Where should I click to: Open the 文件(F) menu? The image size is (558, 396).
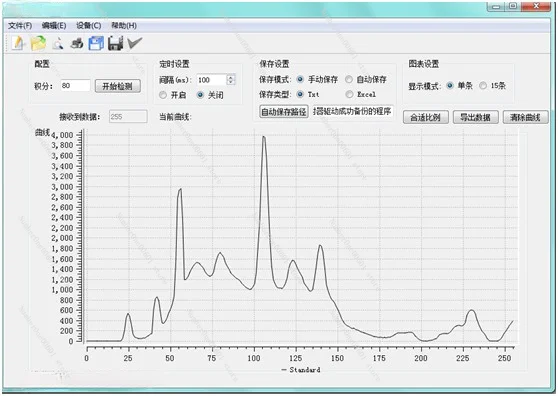click(x=20, y=26)
